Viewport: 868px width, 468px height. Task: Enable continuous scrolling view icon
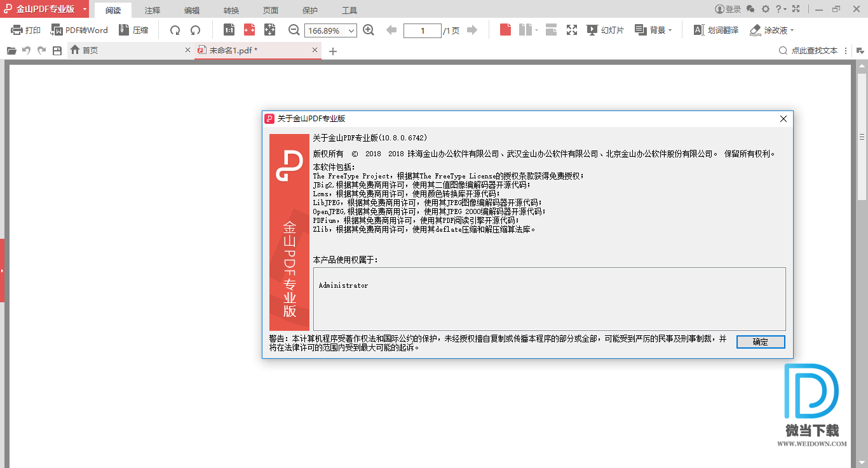(551, 30)
